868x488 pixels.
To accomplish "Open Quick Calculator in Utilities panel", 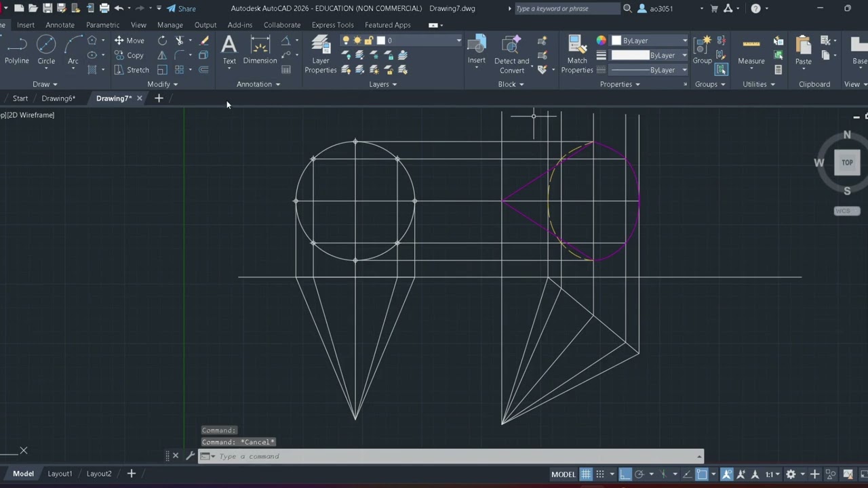I will click(x=778, y=70).
